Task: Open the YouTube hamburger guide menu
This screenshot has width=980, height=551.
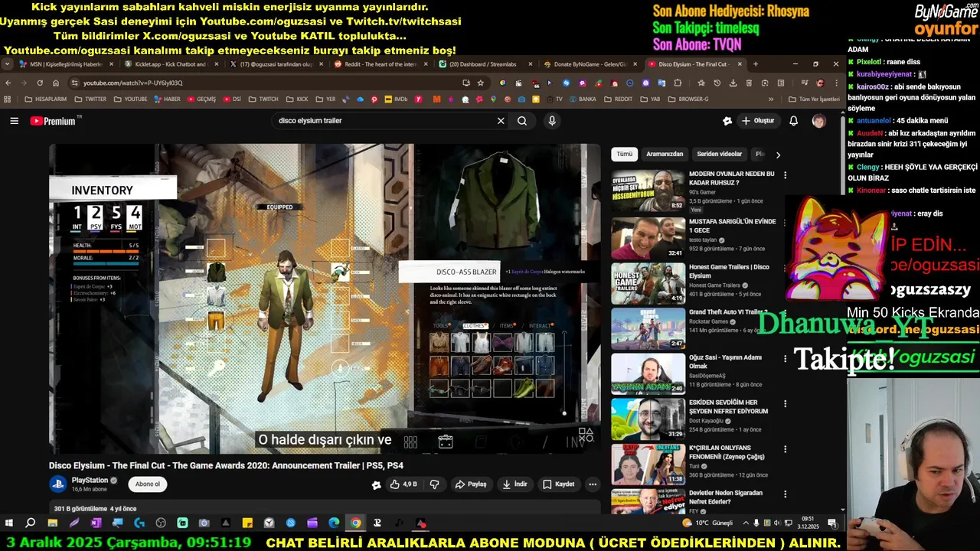Action: tap(14, 121)
